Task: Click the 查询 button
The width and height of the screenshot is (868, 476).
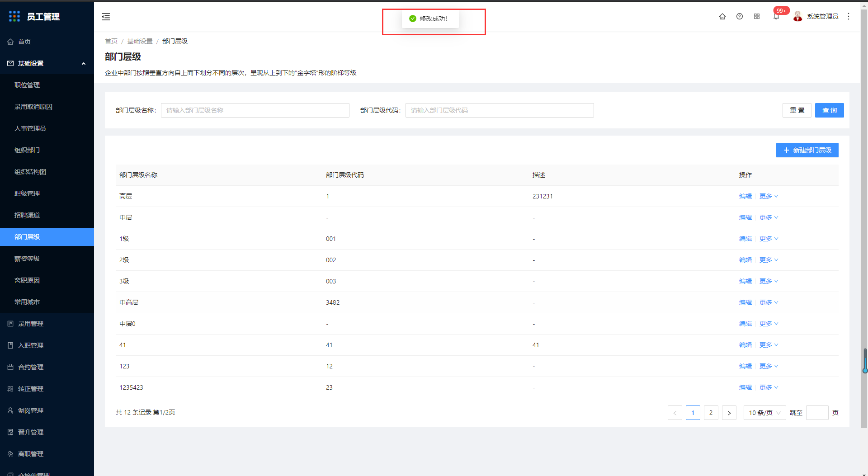Action: pos(830,110)
